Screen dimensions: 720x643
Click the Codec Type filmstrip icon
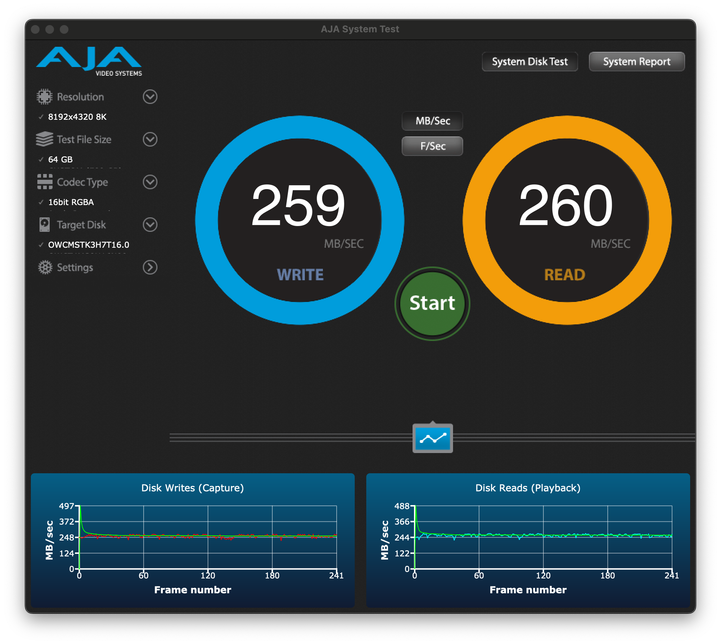44,182
